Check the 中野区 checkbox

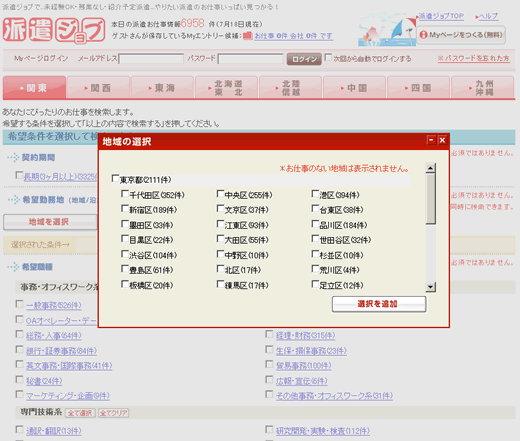click(x=220, y=254)
